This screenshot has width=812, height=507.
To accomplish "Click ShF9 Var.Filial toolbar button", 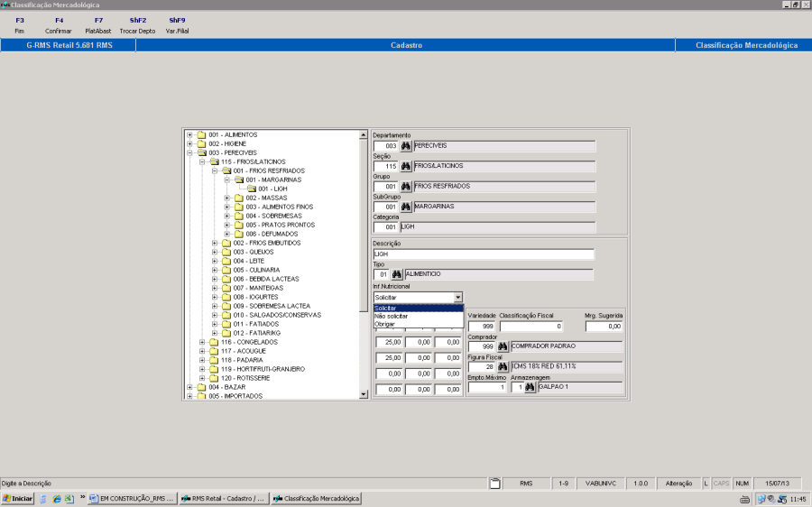I will (x=177, y=25).
